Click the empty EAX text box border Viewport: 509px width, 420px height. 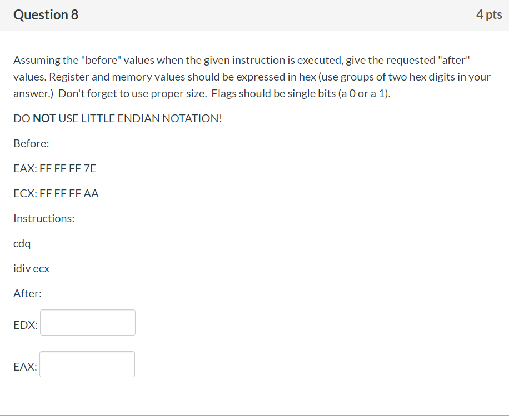coord(87,352)
